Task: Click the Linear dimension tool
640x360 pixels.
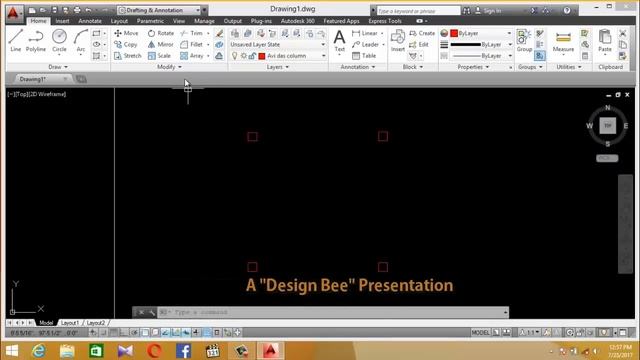Action: click(x=365, y=33)
